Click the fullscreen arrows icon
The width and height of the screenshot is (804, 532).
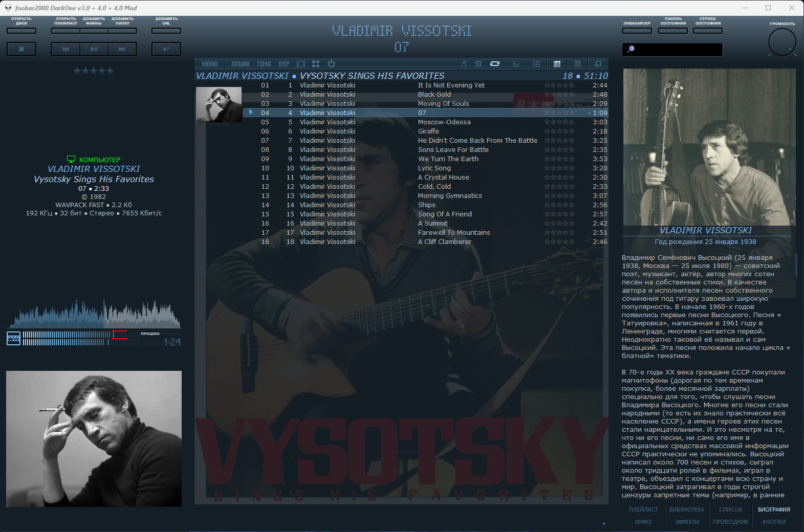coord(316,64)
